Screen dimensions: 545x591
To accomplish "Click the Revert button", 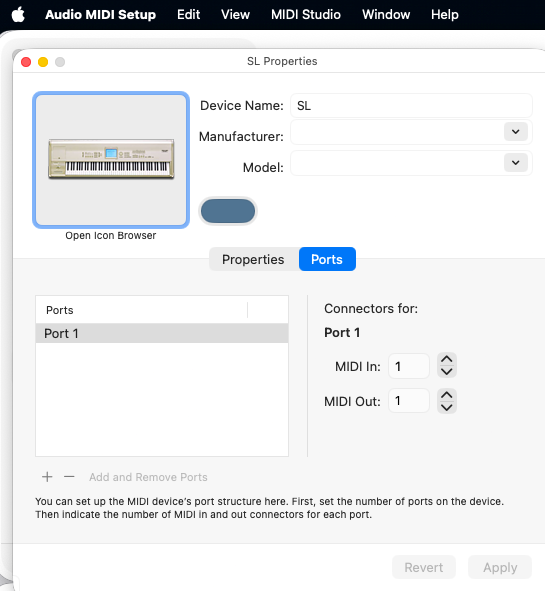I will tap(424, 567).
